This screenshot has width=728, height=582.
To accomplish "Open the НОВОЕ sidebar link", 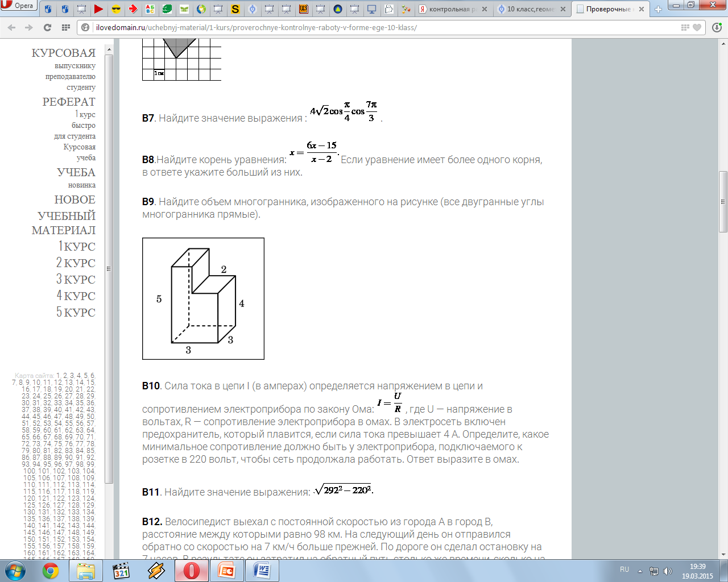I will [x=75, y=199].
